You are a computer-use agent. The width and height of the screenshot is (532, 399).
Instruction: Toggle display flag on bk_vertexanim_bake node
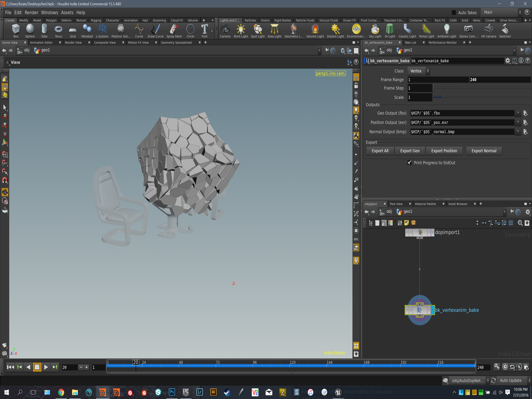(x=432, y=310)
